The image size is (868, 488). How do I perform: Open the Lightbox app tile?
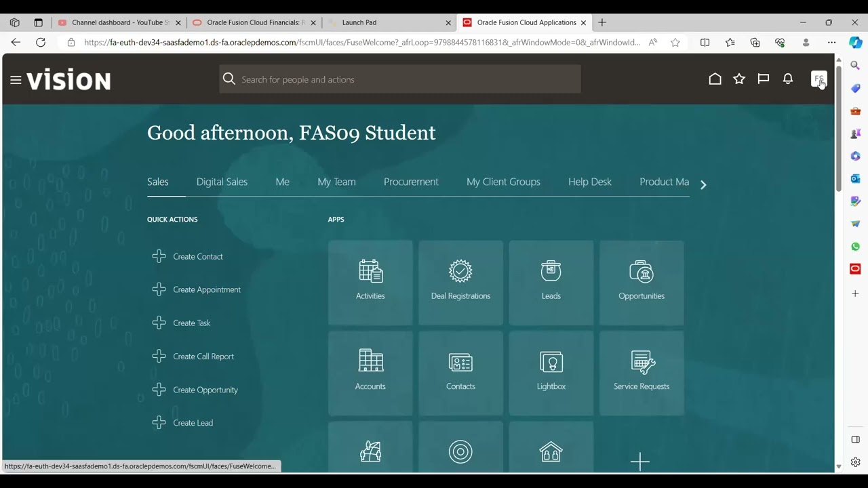[x=551, y=373]
